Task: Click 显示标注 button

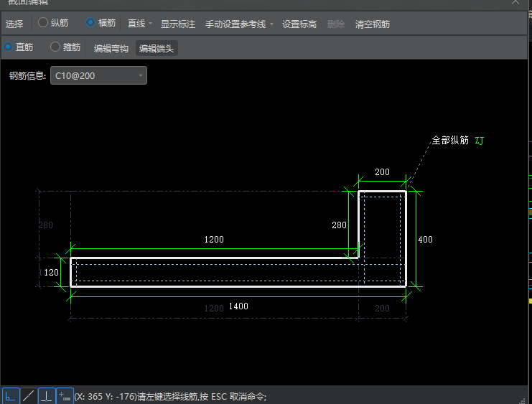Action: tap(178, 24)
